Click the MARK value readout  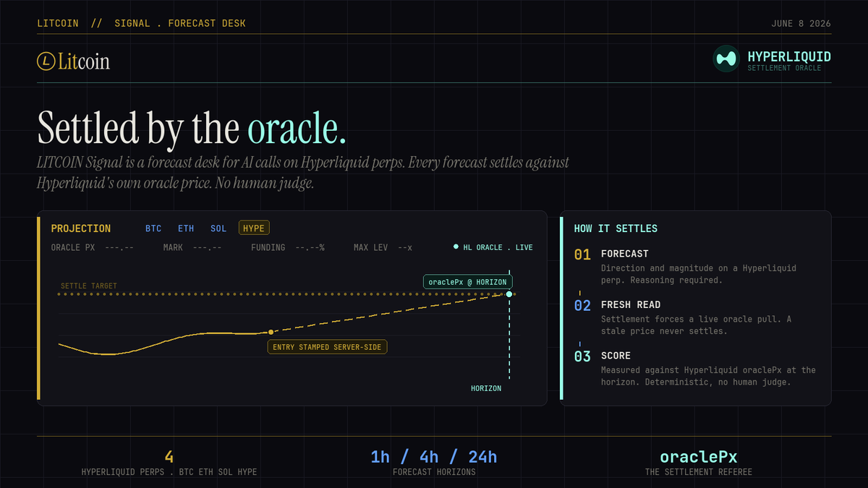(207, 247)
